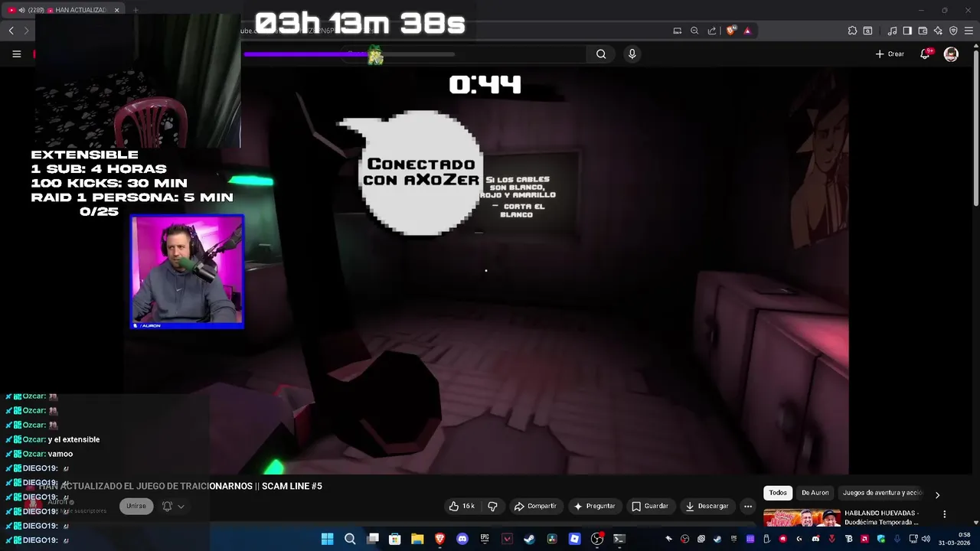The image size is (980, 551).
Task: Close the HAN ACTUALIZADO browser tab
Action: pyautogui.click(x=117, y=10)
